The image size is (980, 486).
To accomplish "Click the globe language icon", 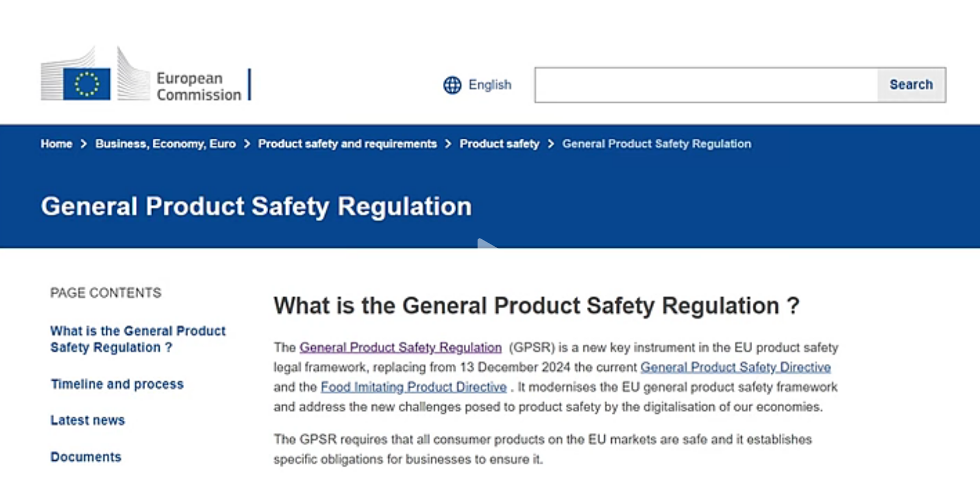I will point(452,85).
